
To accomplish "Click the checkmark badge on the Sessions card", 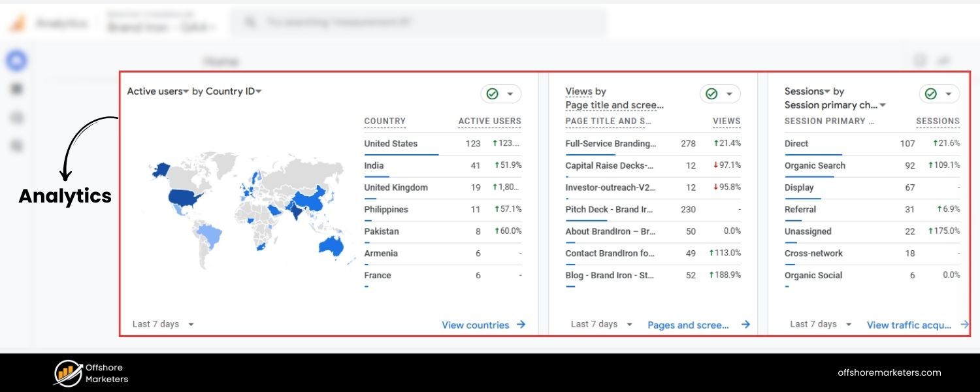I will pyautogui.click(x=930, y=93).
